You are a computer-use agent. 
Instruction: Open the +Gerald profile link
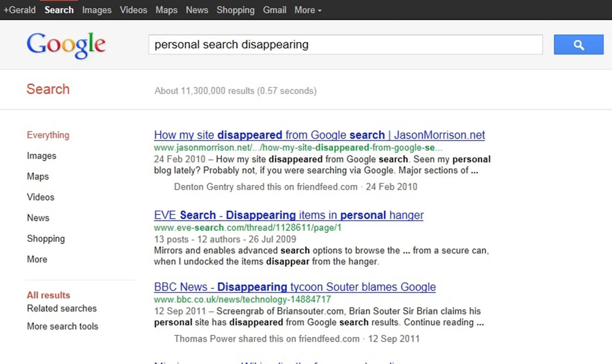click(19, 10)
